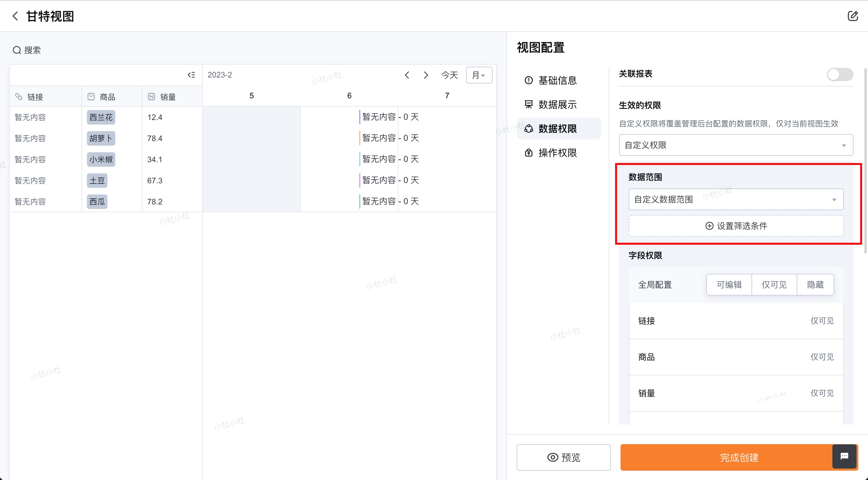Switch to 数据权限 section
The height and width of the screenshot is (480, 868).
(x=559, y=128)
